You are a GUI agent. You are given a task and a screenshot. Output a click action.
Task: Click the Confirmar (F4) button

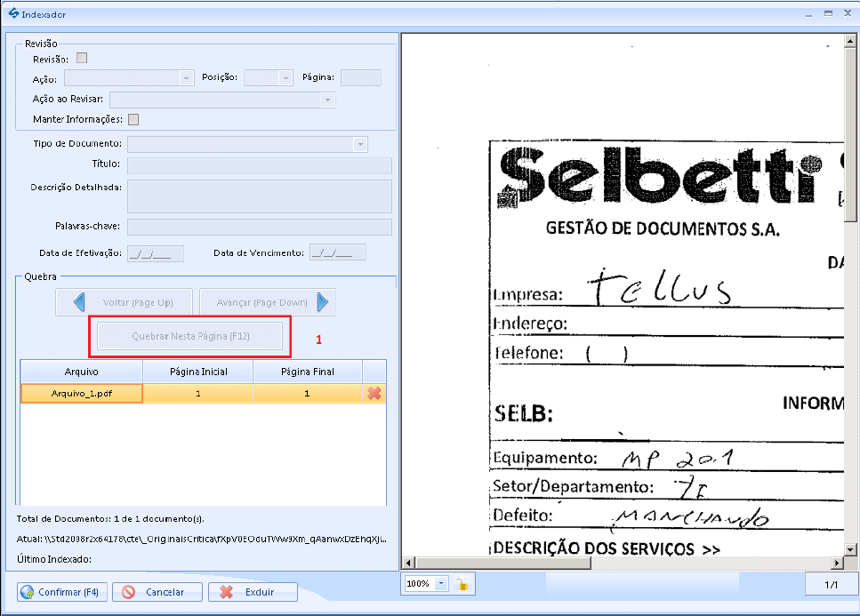(62, 592)
